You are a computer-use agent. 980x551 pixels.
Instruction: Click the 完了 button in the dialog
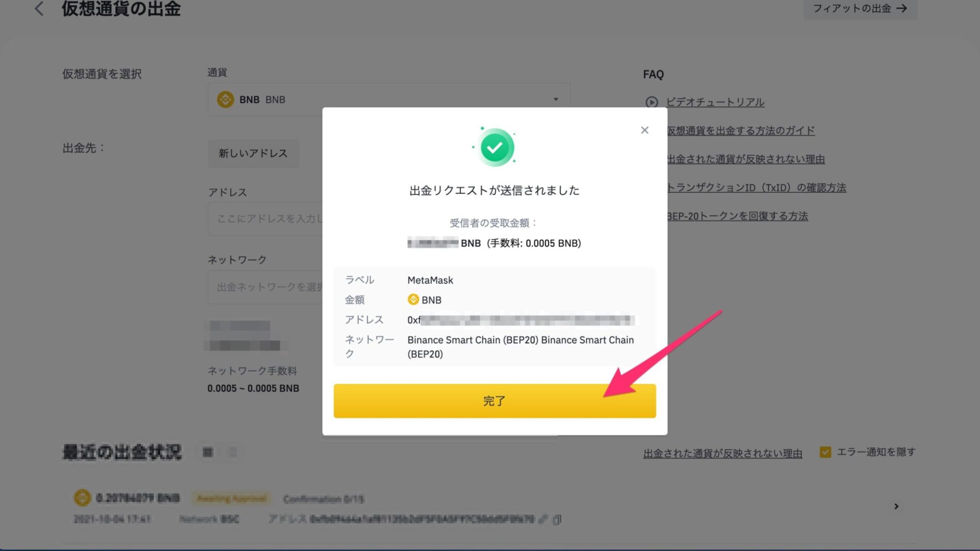(x=495, y=400)
